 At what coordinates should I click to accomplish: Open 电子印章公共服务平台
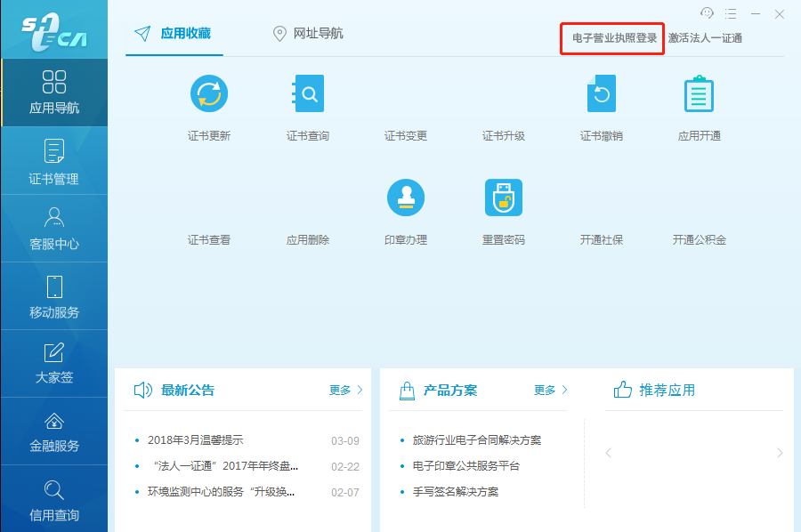click(x=465, y=466)
